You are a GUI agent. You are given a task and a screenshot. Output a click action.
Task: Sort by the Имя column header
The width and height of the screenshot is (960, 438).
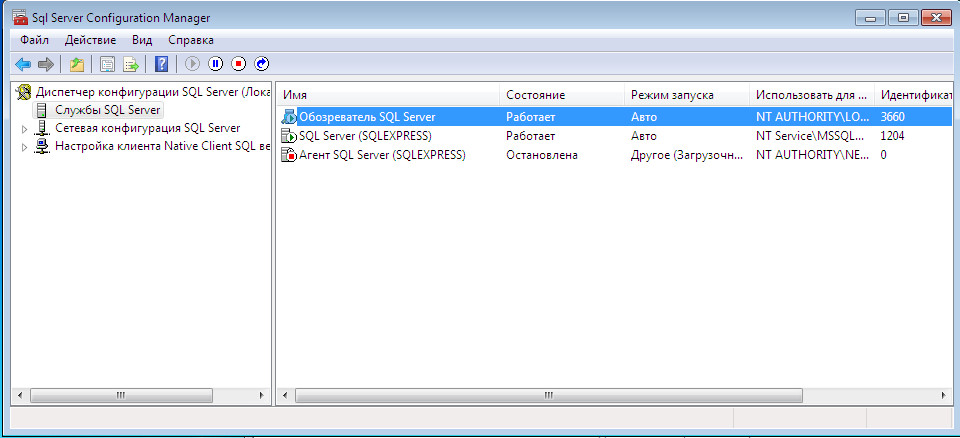click(x=388, y=95)
